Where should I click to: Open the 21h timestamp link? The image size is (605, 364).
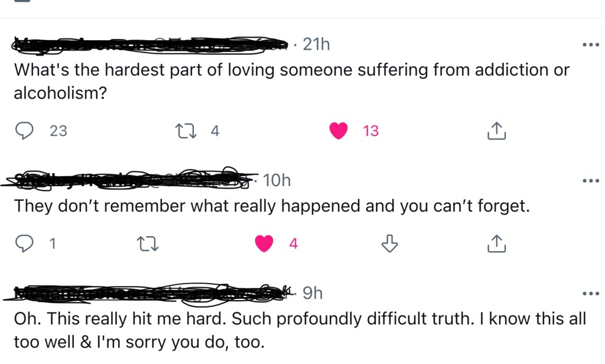click(x=316, y=44)
